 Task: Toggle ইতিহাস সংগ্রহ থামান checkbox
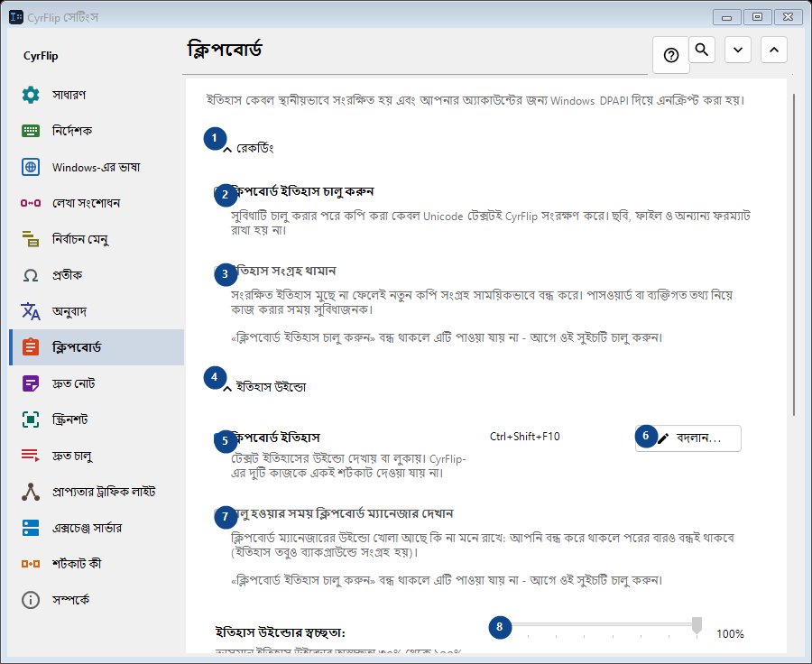[x=218, y=271]
